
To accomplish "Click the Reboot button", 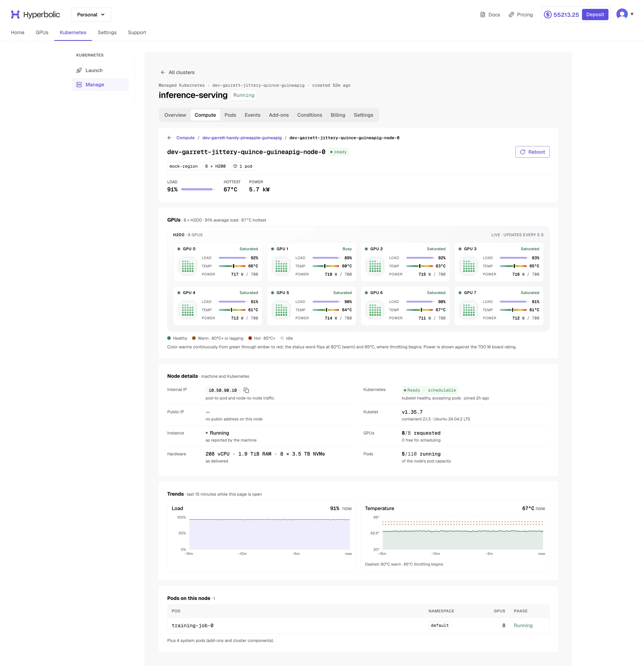I will click(x=532, y=152).
